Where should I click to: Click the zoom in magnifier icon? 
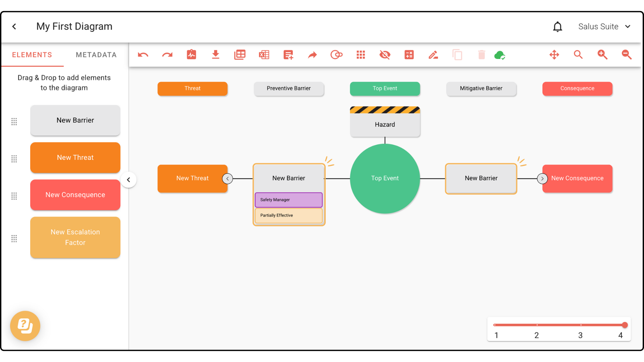[602, 55]
